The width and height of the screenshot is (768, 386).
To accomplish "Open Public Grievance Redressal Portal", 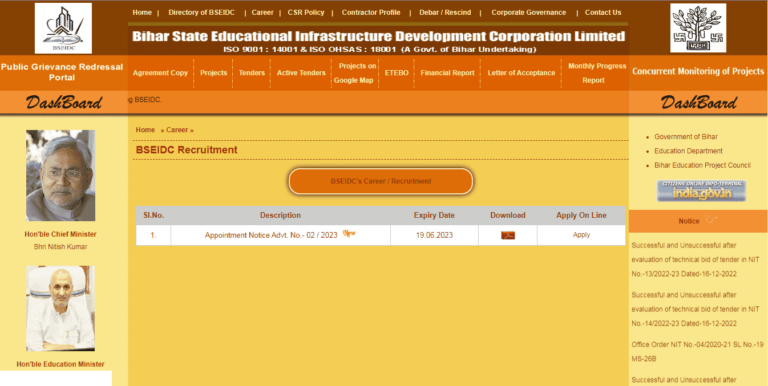I will click(x=62, y=72).
